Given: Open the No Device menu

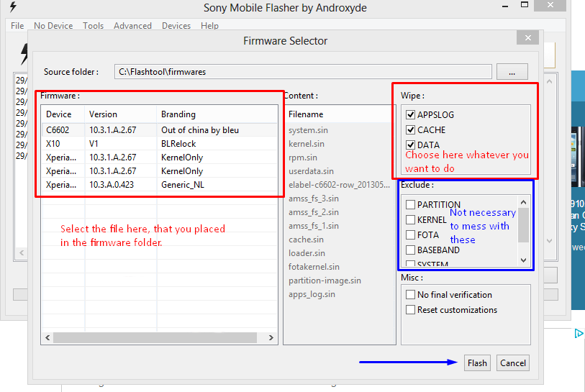Looking at the screenshot, I should 53,26.
